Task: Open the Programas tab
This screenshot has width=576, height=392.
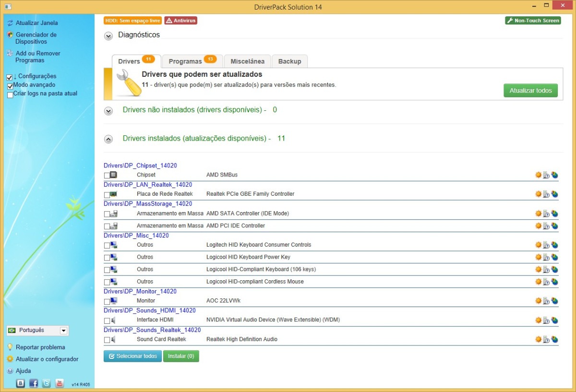Action: (x=192, y=61)
